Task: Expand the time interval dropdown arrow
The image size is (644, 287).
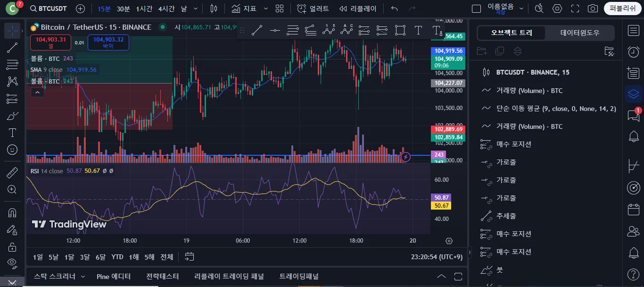Action: coord(196,8)
